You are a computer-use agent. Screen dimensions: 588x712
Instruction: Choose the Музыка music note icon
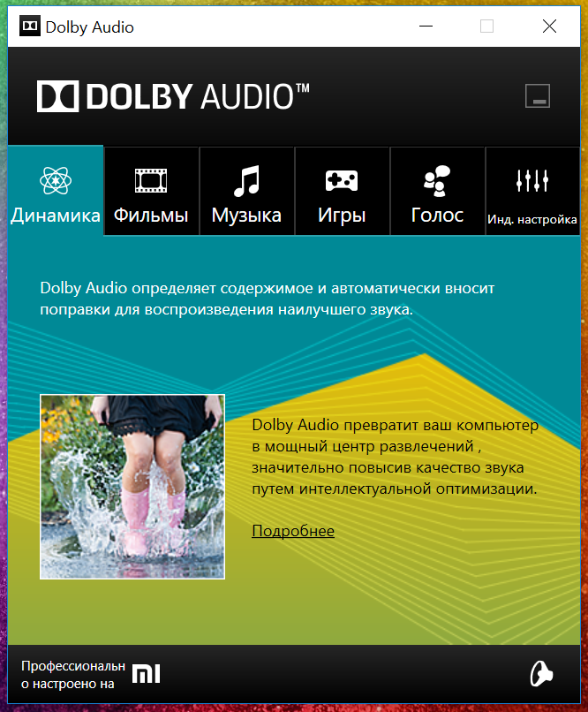pyautogui.click(x=246, y=181)
